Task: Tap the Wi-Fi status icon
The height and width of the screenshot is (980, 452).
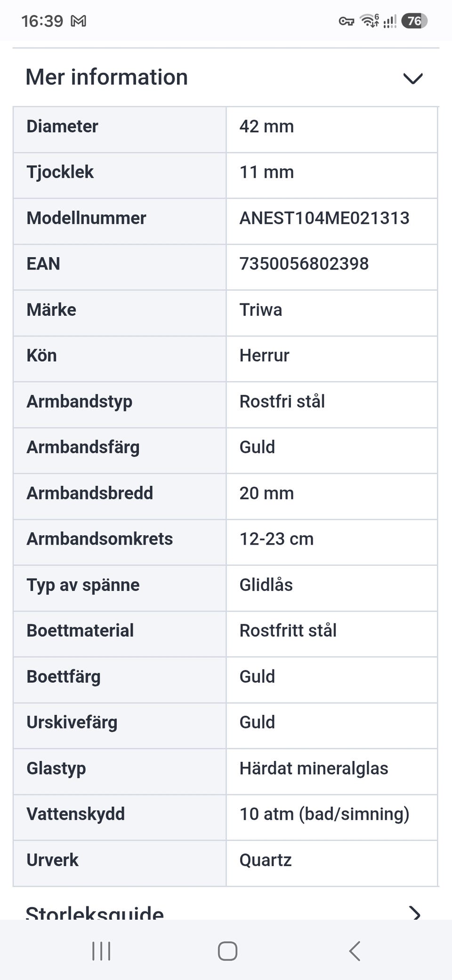Action: (370, 21)
